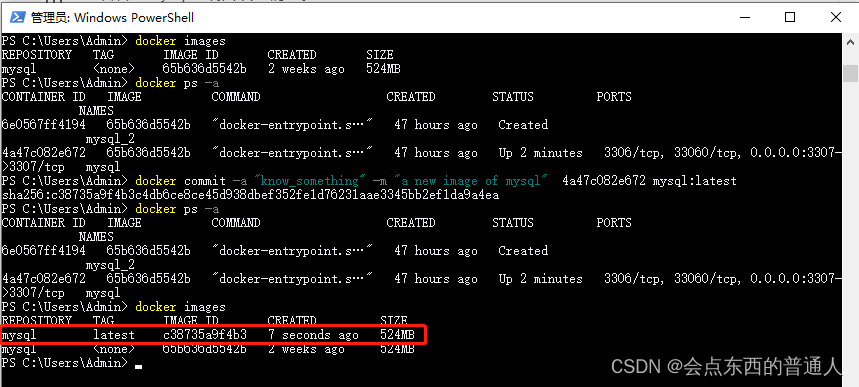The height and width of the screenshot is (387, 859).
Task: Click '-a' in the second docker ps command
Action: [x=211, y=209]
